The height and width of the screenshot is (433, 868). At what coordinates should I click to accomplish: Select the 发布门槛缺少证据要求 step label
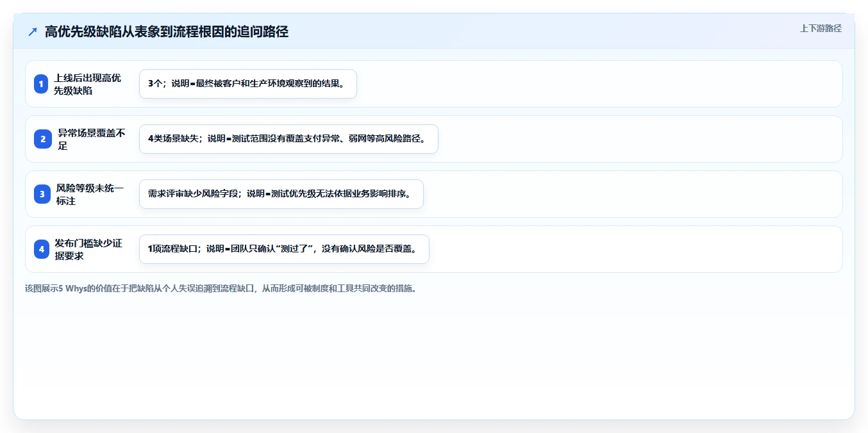tap(88, 249)
